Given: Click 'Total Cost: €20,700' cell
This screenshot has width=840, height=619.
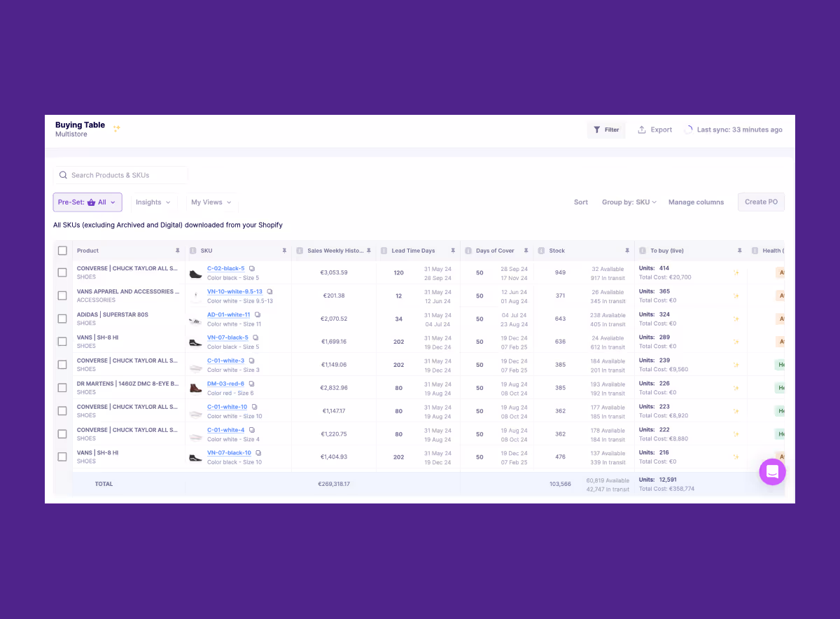Looking at the screenshot, I should [x=665, y=277].
